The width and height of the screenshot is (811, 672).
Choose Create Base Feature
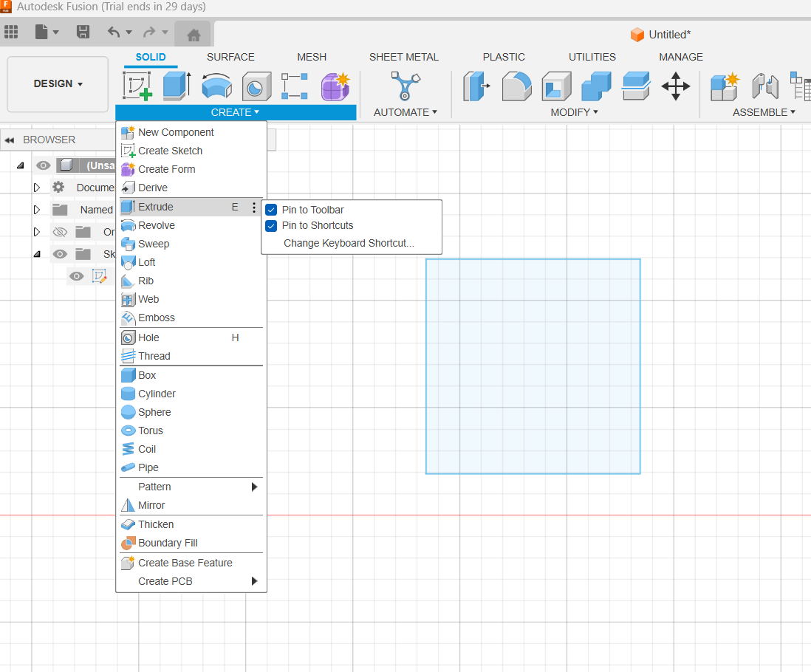click(x=191, y=563)
